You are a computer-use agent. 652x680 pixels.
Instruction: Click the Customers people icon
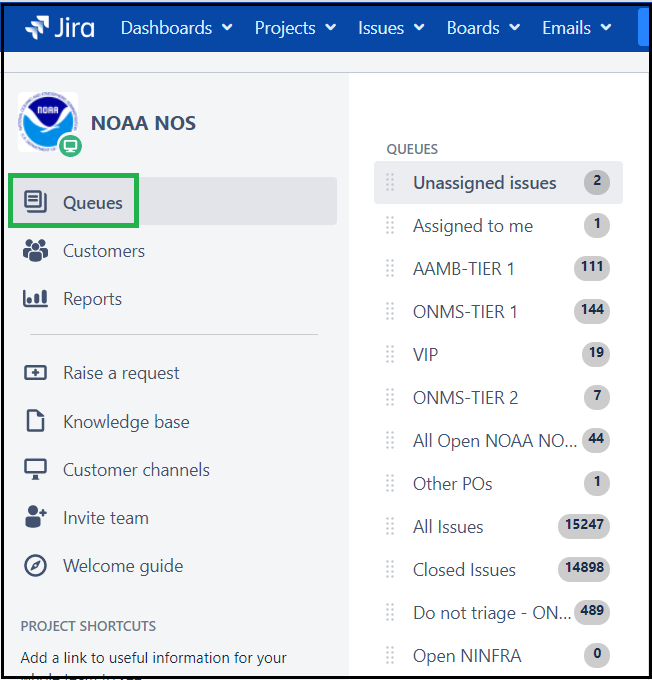coord(35,250)
